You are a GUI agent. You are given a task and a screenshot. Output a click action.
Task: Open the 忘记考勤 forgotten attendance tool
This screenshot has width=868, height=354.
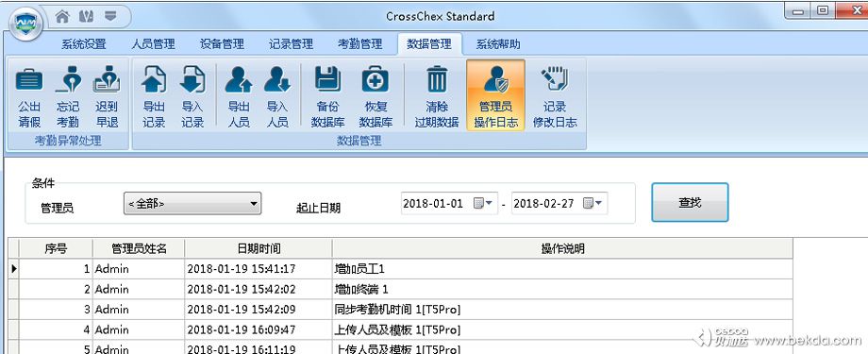(x=68, y=97)
